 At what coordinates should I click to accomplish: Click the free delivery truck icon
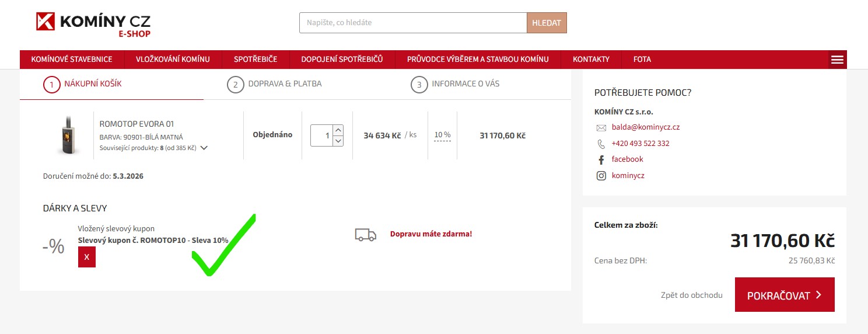click(365, 234)
